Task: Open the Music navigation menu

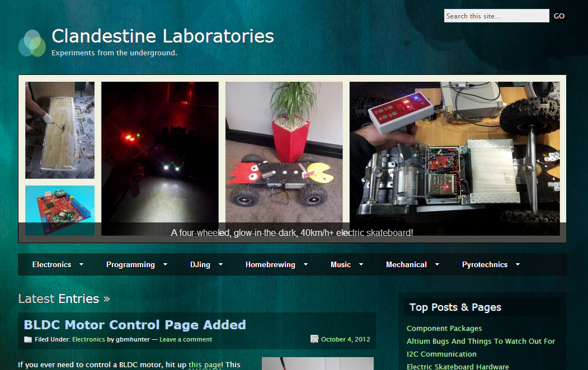Action: 340,265
